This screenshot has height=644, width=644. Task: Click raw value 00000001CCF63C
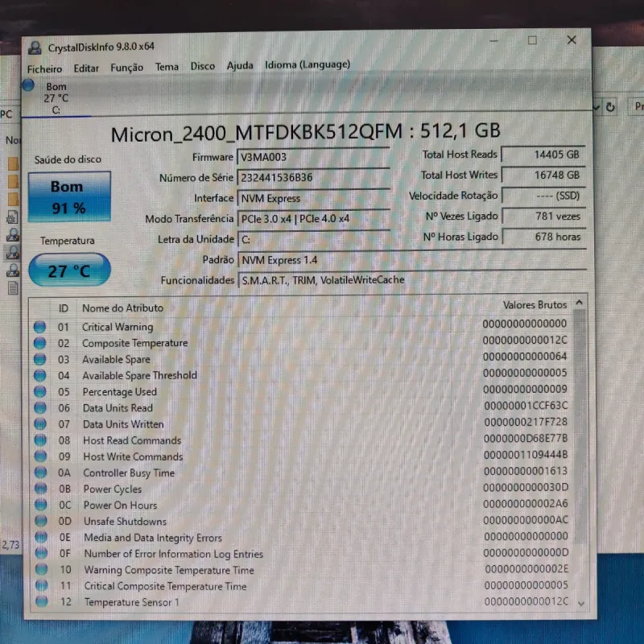point(526,406)
